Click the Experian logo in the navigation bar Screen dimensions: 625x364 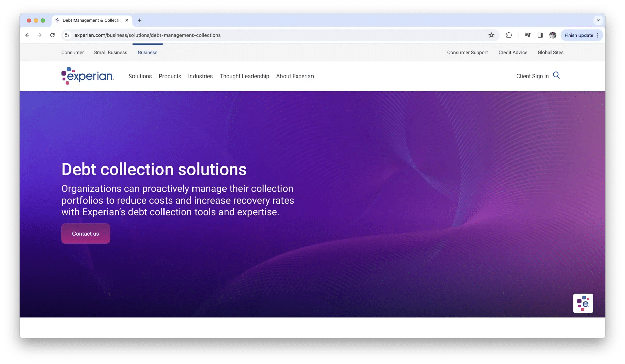coord(87,76)
